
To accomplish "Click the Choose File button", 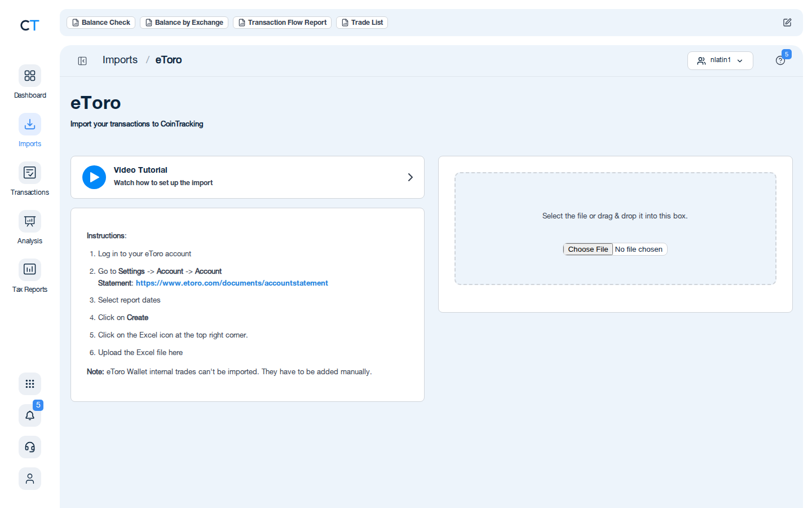I will 588,249.
